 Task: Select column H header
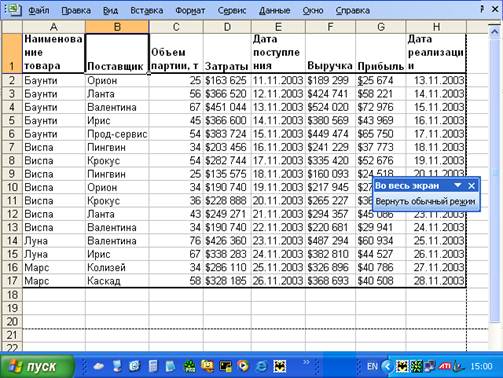[436, 27]
